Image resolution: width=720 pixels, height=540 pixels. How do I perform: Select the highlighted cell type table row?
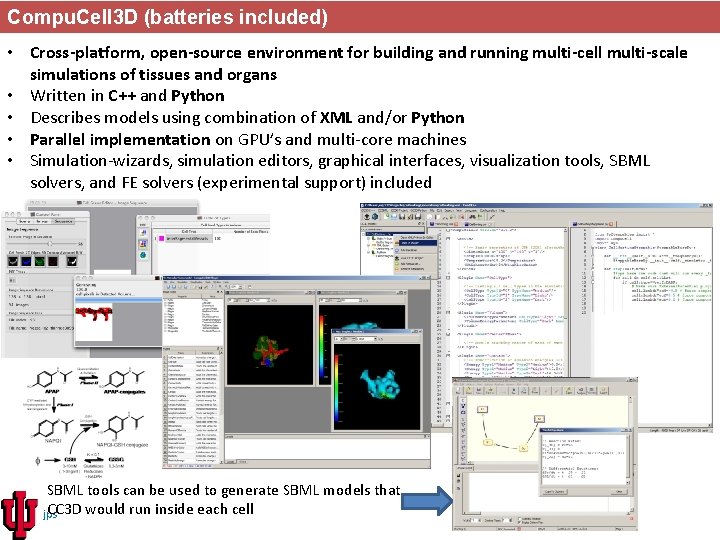[x=189, y=238]
